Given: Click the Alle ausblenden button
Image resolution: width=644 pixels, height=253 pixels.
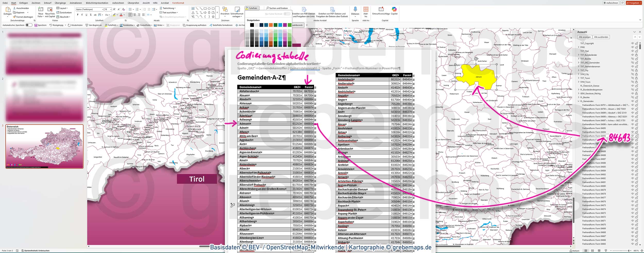Looking at the screenshot, I should click(x=601, y=37).
